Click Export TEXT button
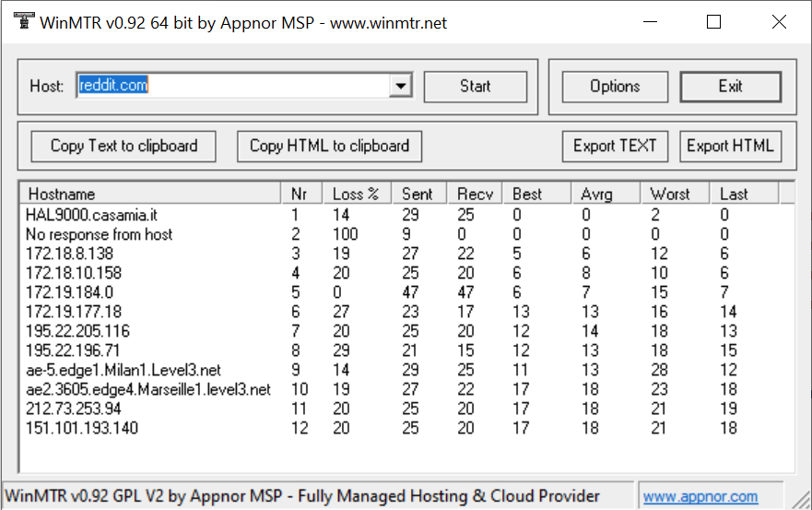 (615, 147)
